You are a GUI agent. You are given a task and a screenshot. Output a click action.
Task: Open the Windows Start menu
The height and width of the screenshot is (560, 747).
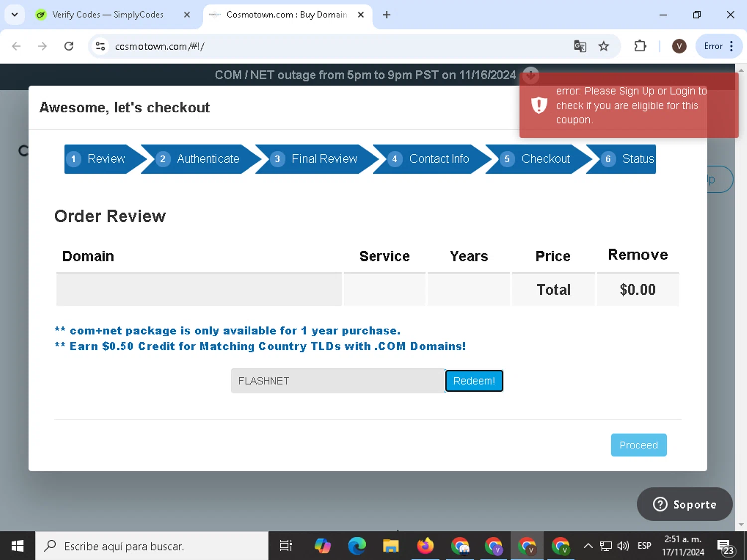tap(17, 546)
